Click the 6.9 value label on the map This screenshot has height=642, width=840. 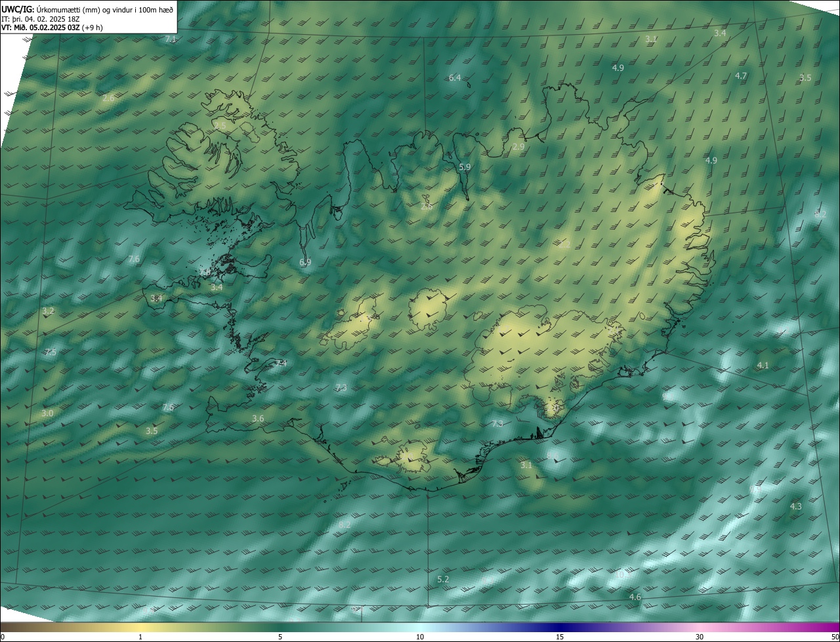tap(305, 263)
